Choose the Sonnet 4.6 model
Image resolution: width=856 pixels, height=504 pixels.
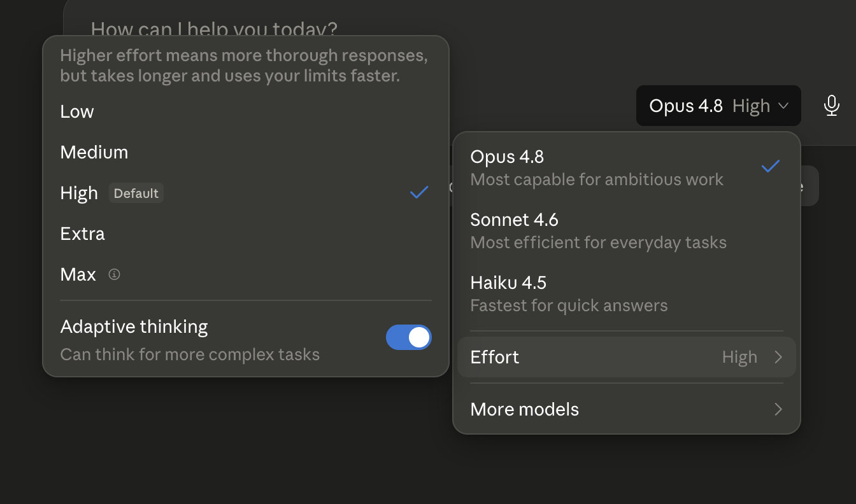tap(627, 231)
